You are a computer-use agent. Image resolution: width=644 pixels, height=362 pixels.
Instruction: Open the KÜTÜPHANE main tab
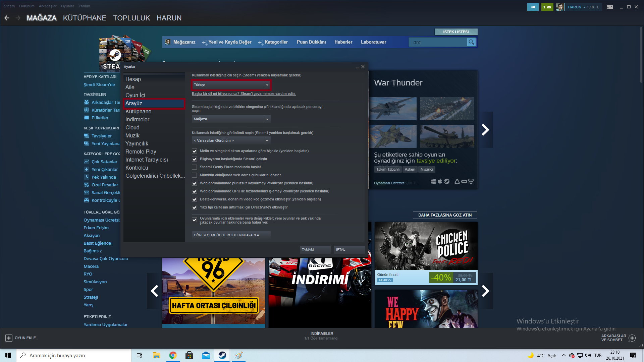pos(85,18)
